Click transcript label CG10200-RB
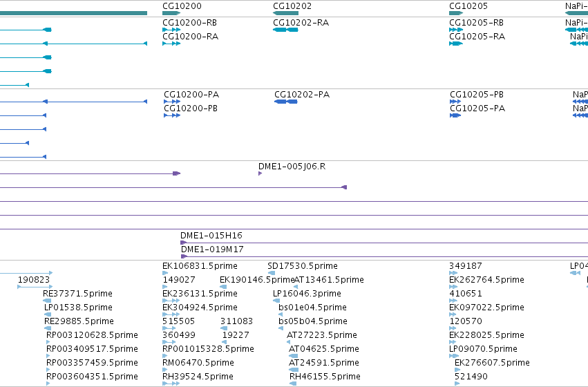 189,23
